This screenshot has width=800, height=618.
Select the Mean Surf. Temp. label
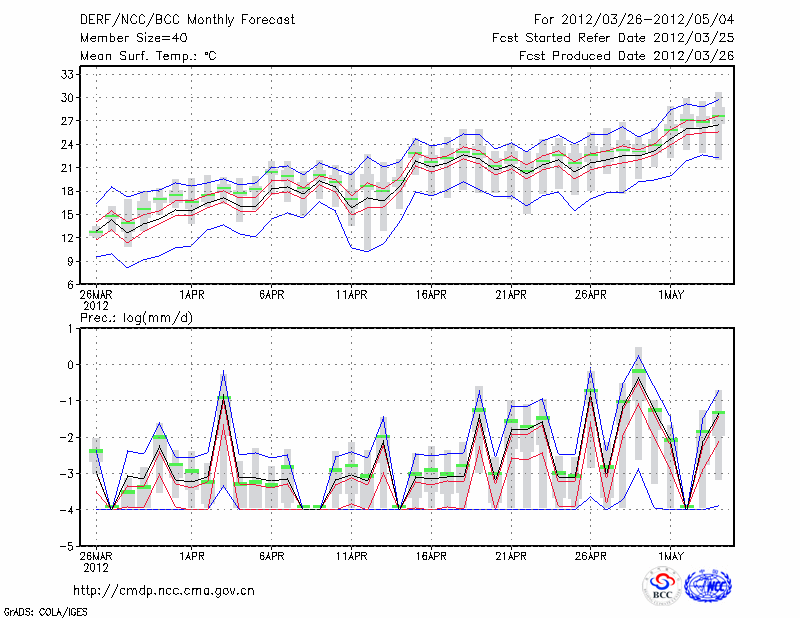point(148,55)
